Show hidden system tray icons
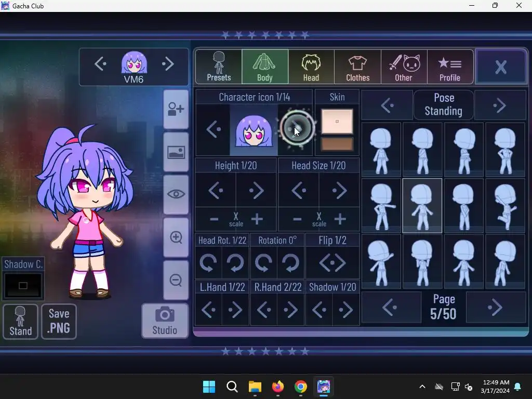 (422, 387)
